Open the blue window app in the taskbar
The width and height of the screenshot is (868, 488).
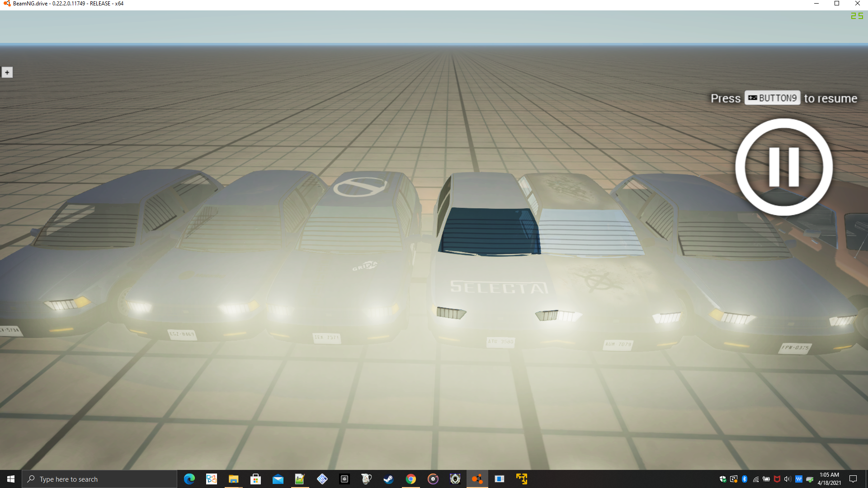[499, 479]
